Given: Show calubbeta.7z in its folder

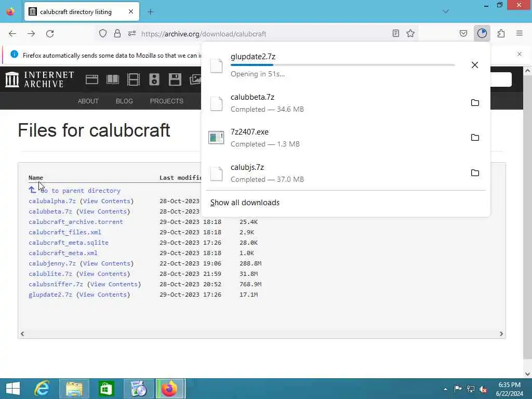Looking at the screenshot, I should click(475, 102).
